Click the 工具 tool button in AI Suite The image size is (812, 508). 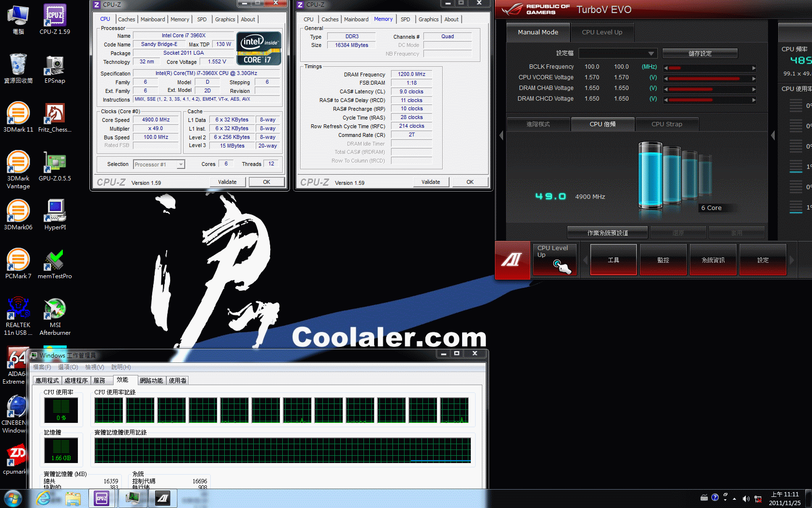[613, 260]
